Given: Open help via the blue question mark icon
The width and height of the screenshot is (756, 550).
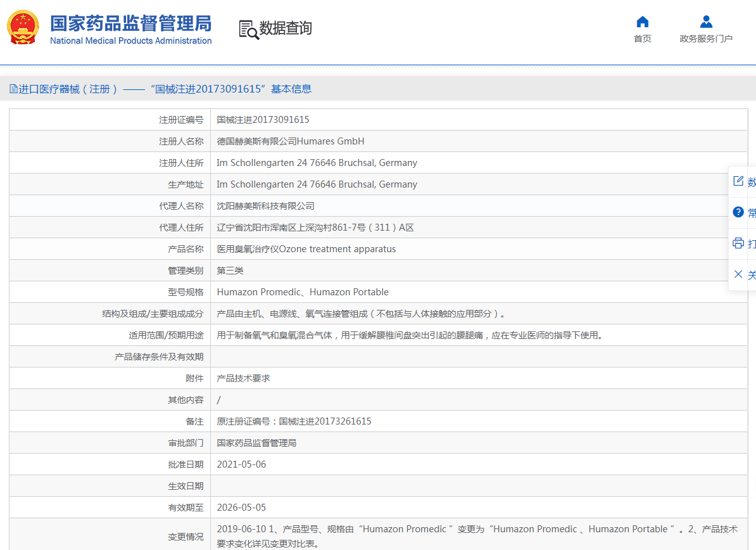Looking at the screenshot, I should tap(738, 212).
